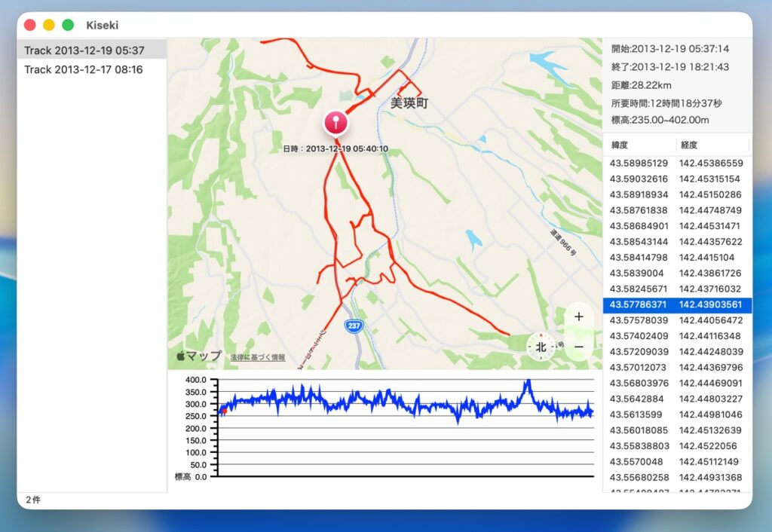Select coordinate row 43.58985129
This screenshot has width=772, height=532.
click(x=677, y=163)
